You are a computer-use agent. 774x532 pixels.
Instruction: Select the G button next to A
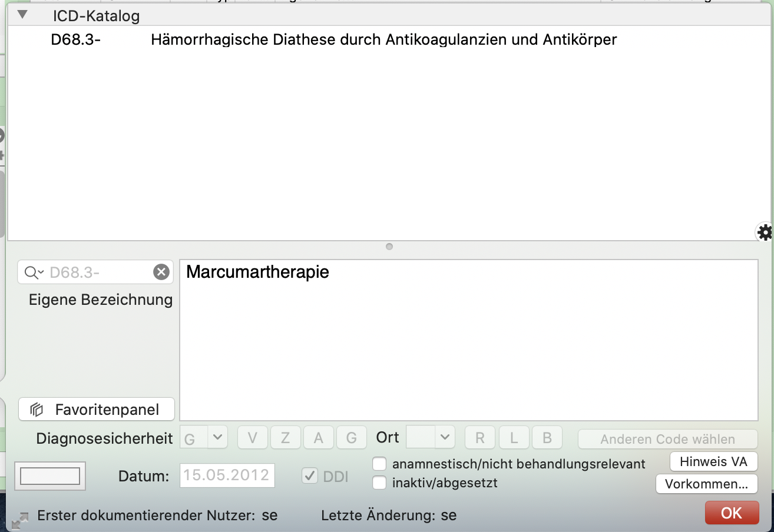click(352, 438)
